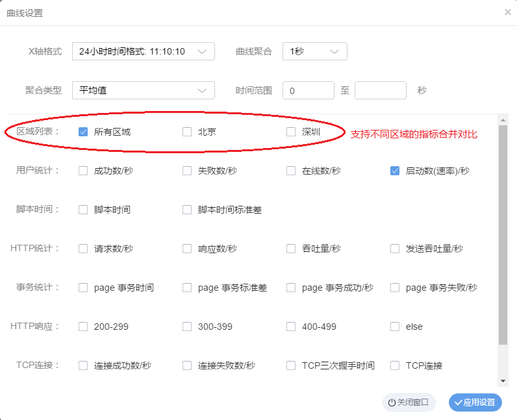
Task: Enable the 北京 region checkbox
Action: tap(187, 132)
